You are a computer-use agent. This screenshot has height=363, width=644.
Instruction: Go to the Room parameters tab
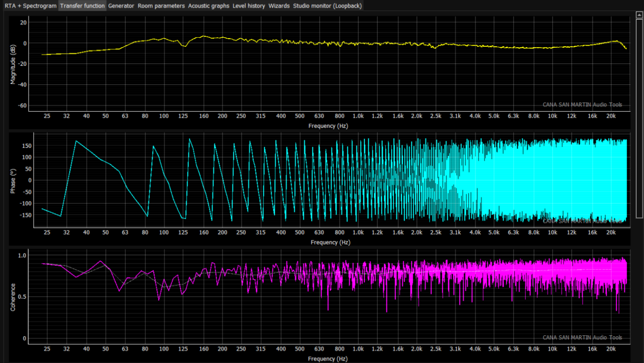click(x=161, y=6)
